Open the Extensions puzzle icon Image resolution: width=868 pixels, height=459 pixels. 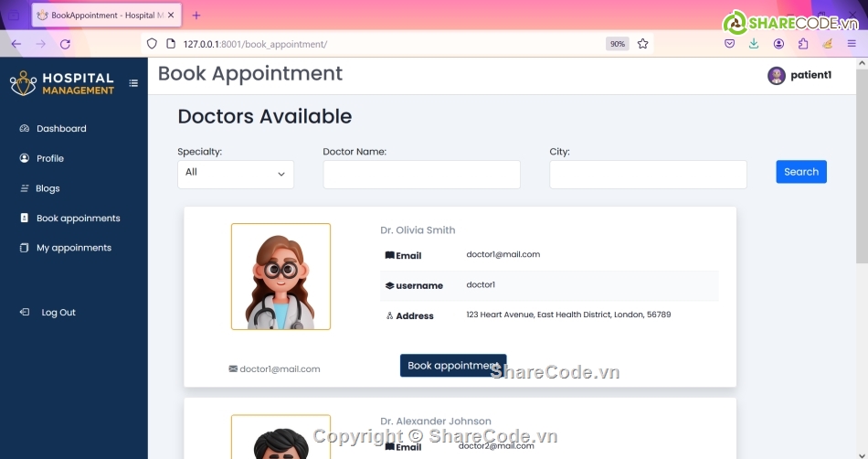coord(803,44)
